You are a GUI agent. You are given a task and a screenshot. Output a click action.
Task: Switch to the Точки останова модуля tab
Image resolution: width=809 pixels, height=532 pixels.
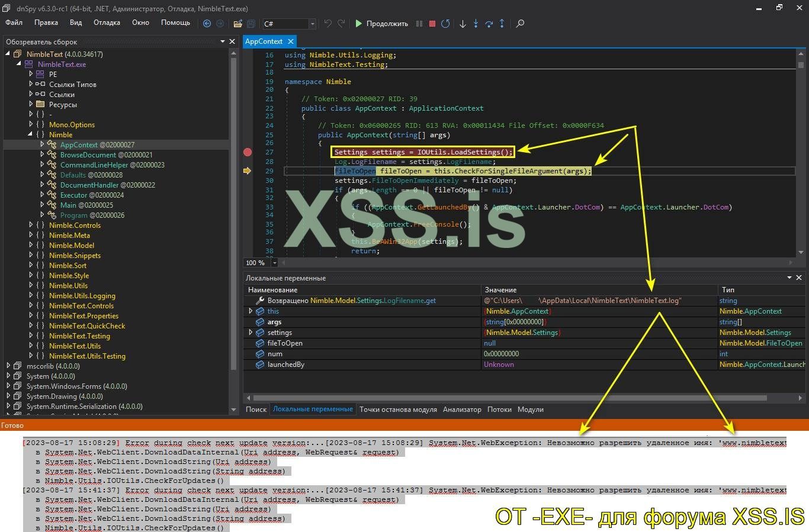tap(398, 409)
